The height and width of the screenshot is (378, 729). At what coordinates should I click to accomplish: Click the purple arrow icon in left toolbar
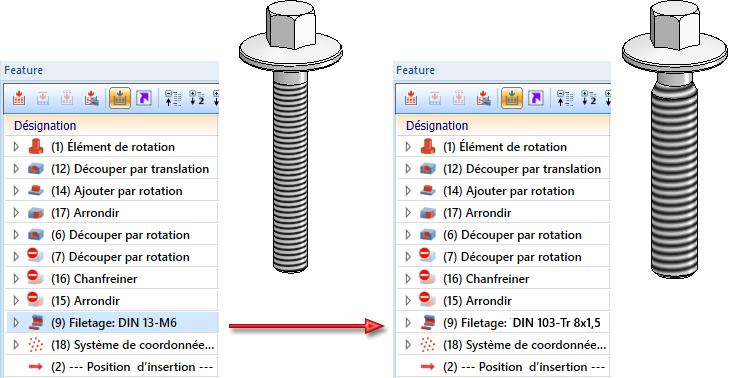point(144,98)
